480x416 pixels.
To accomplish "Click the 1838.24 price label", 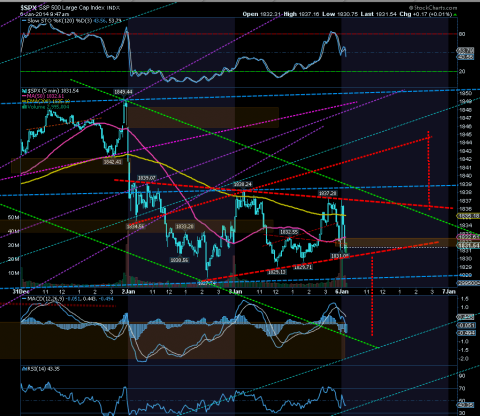I will tap(242, 184).
